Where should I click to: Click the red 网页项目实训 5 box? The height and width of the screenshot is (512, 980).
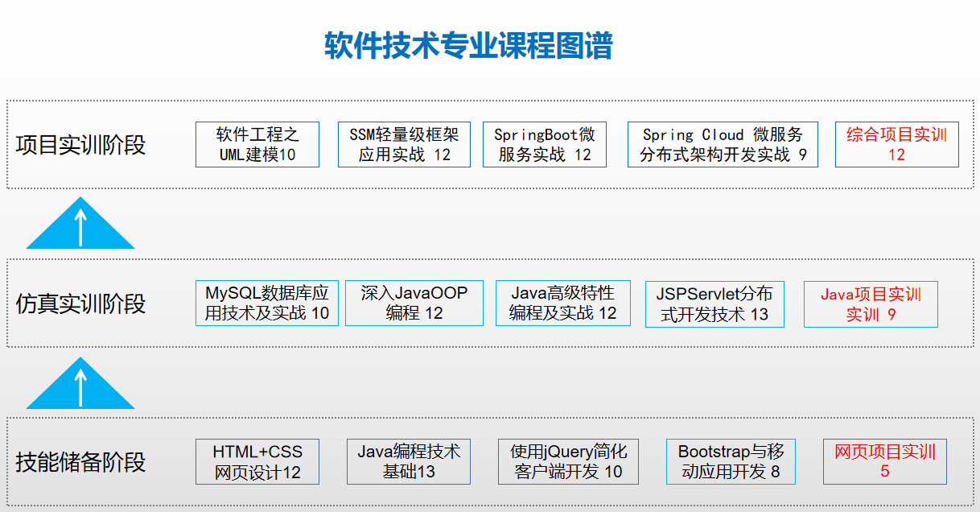click(885, 462)
